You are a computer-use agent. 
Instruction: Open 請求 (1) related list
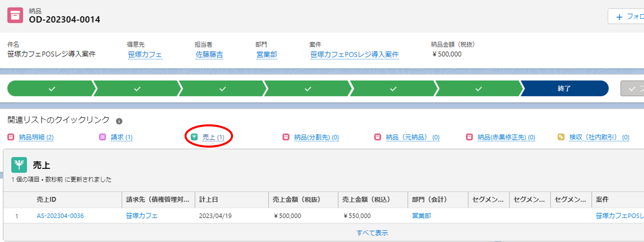(122, 137)
